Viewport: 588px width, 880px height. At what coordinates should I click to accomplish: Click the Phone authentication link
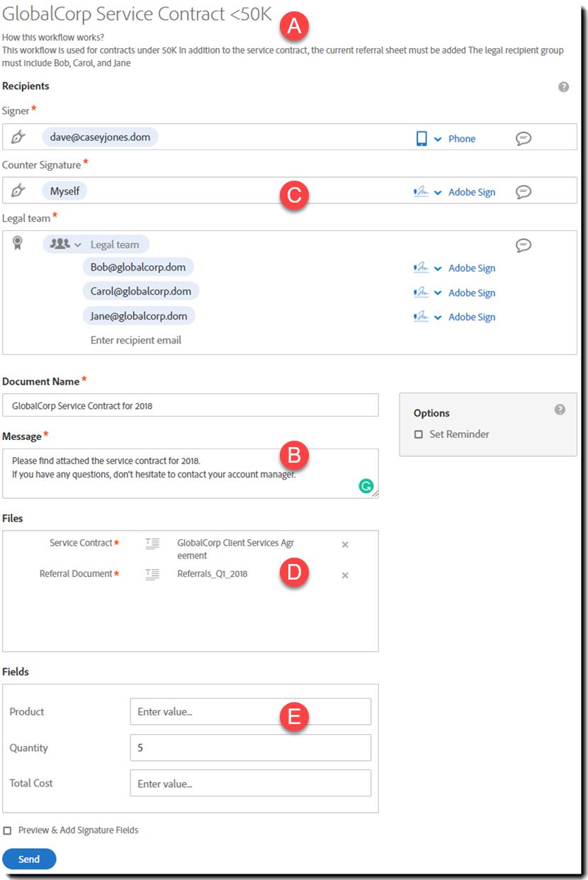pos(462,139)
